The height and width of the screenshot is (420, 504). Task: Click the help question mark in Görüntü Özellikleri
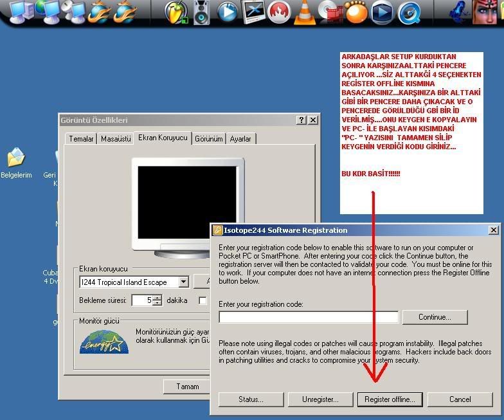pos(301,120)
